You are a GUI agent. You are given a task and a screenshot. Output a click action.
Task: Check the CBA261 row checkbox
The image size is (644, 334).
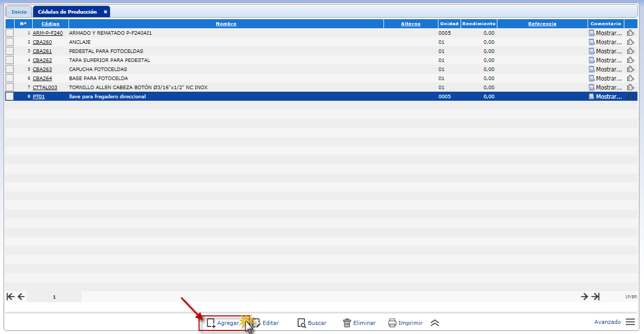[10, 51]
